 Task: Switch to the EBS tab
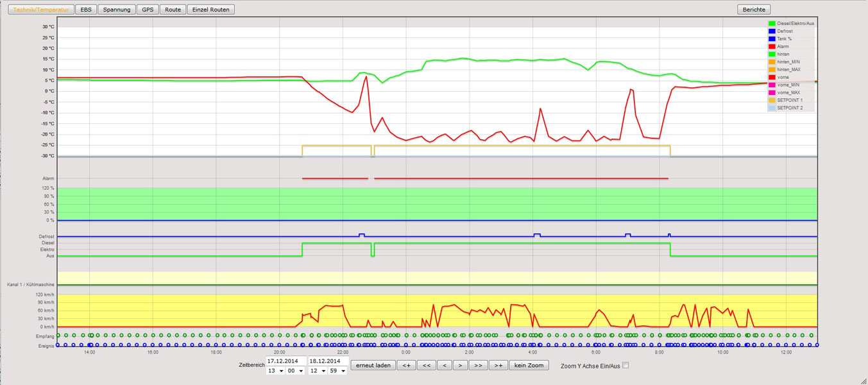point(85,10)
